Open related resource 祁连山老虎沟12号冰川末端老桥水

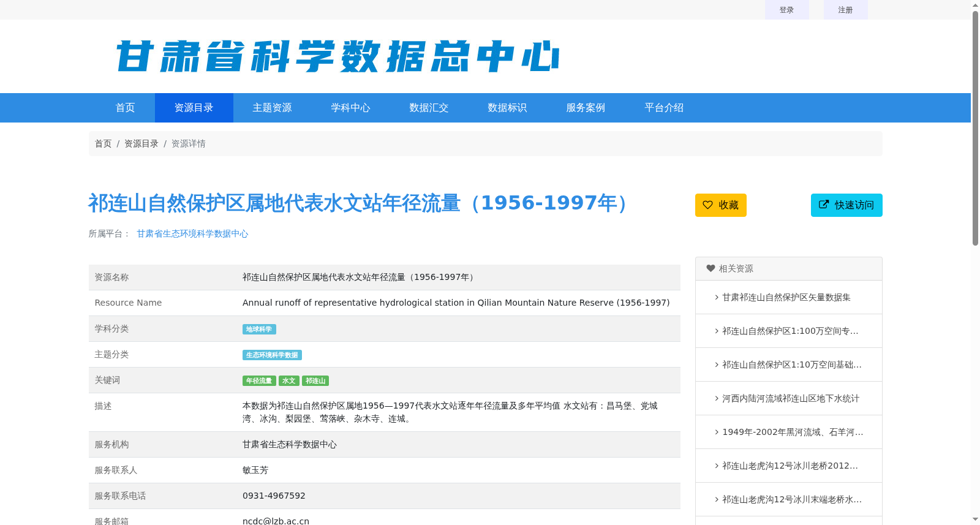coord(792,499)
